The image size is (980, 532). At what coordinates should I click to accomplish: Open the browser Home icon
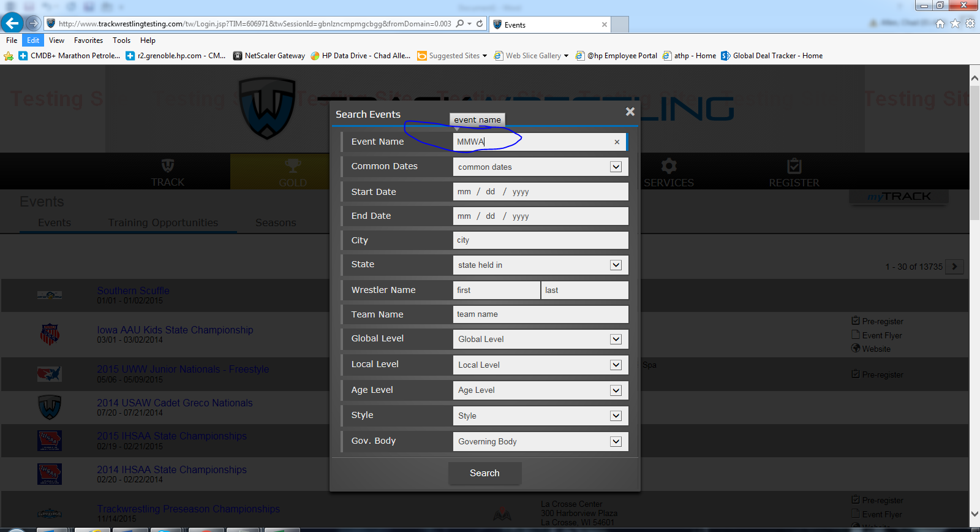(x=940, y=23)
